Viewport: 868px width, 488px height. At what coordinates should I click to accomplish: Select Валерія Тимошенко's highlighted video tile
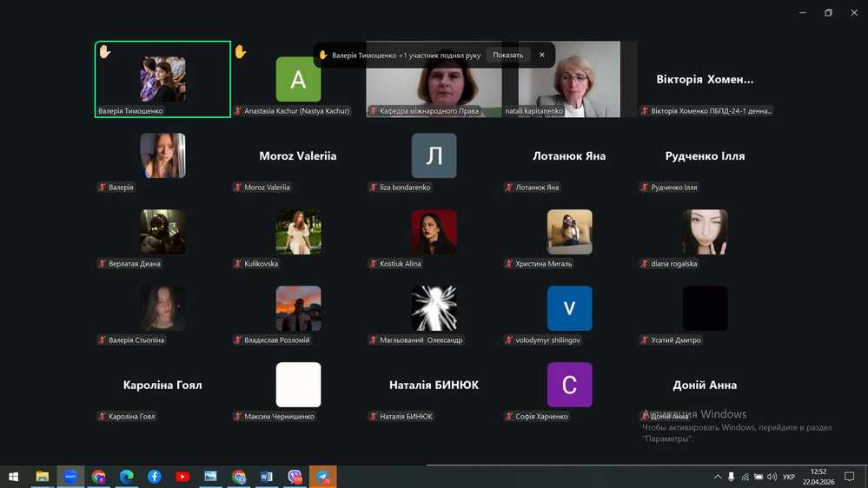click(x=162, y=79)
